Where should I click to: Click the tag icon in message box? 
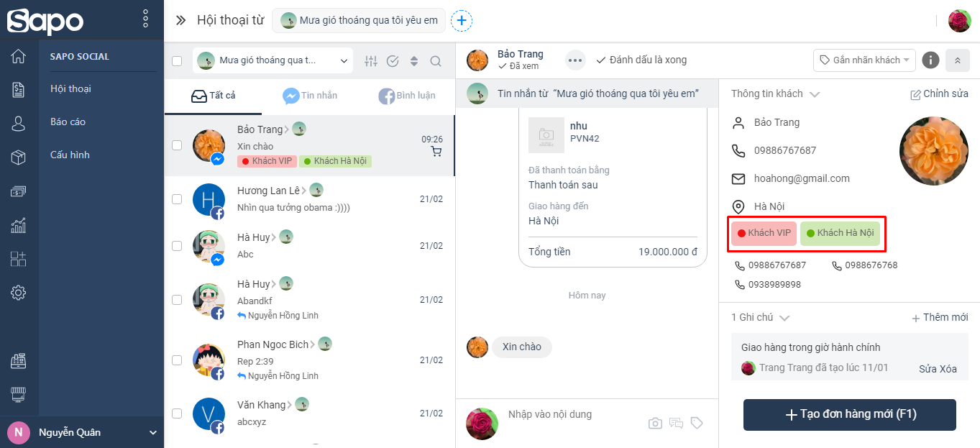pyautogui.click(x=697, y=423)
